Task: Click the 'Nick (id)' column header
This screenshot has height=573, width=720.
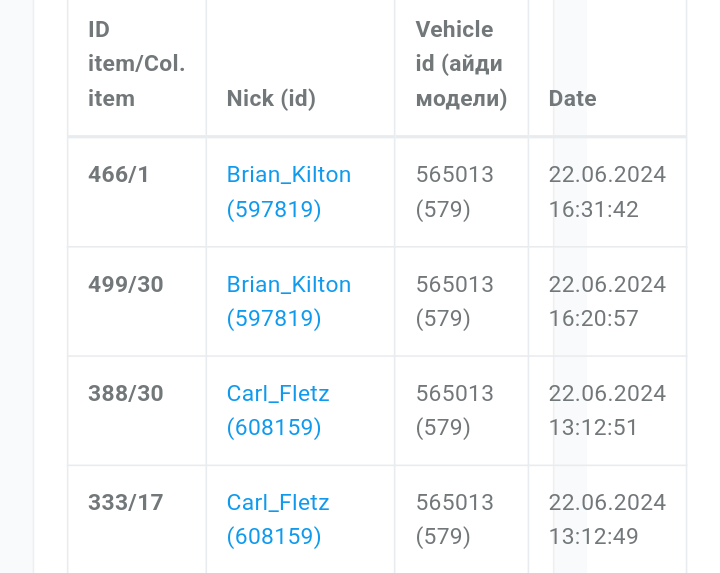Action: 271,99
